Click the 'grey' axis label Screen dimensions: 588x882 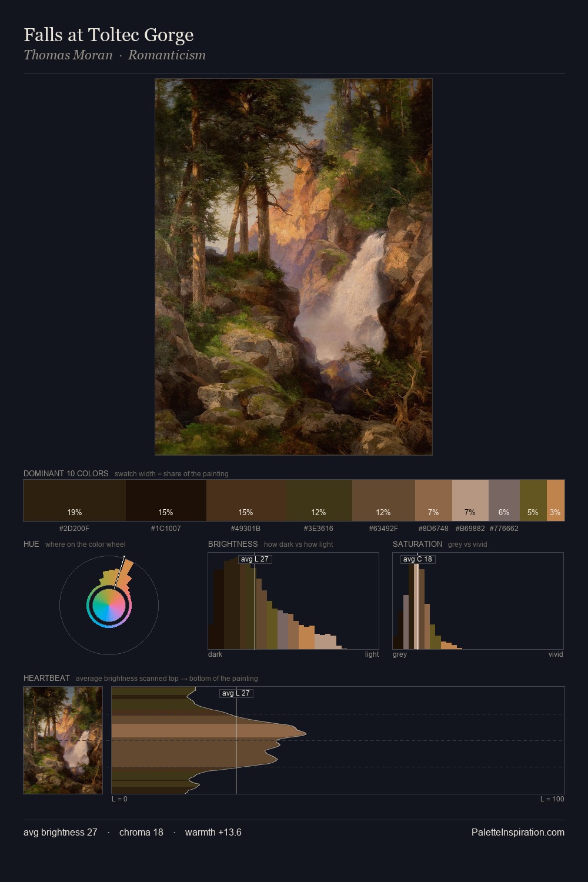(x=400, y=654)
